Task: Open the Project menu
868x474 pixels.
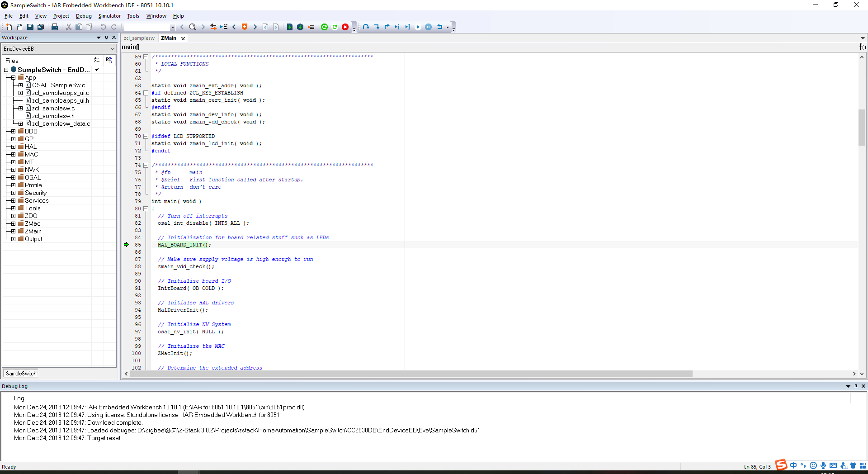Action: tap(61, 16)
